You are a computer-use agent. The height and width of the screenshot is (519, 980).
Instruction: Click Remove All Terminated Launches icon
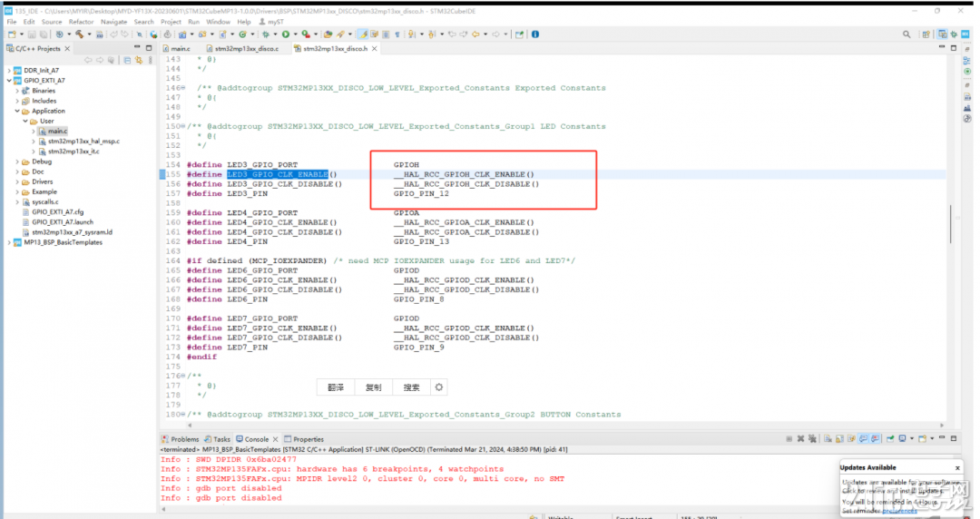click(x=812, y=439)
